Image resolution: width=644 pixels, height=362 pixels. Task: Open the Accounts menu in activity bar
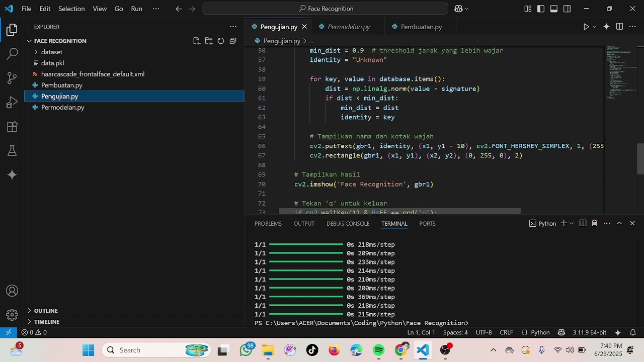point(12,291)
